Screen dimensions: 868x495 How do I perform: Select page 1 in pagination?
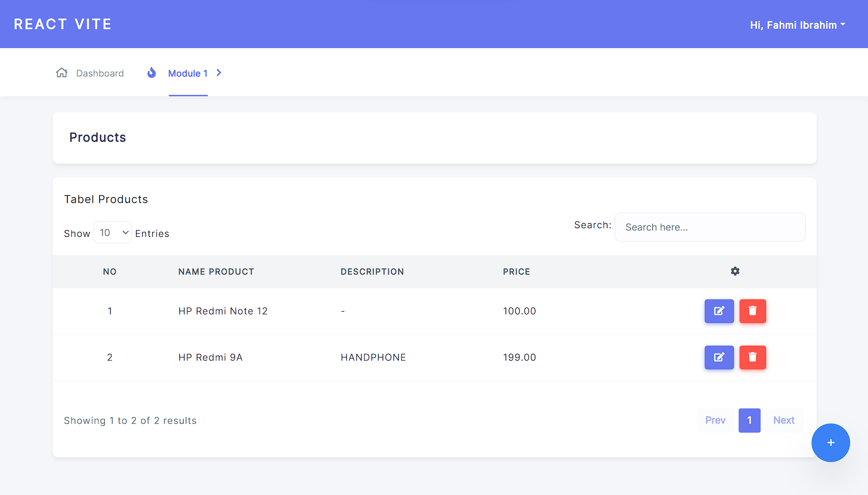pyautogui.click(x=749, y=420)
